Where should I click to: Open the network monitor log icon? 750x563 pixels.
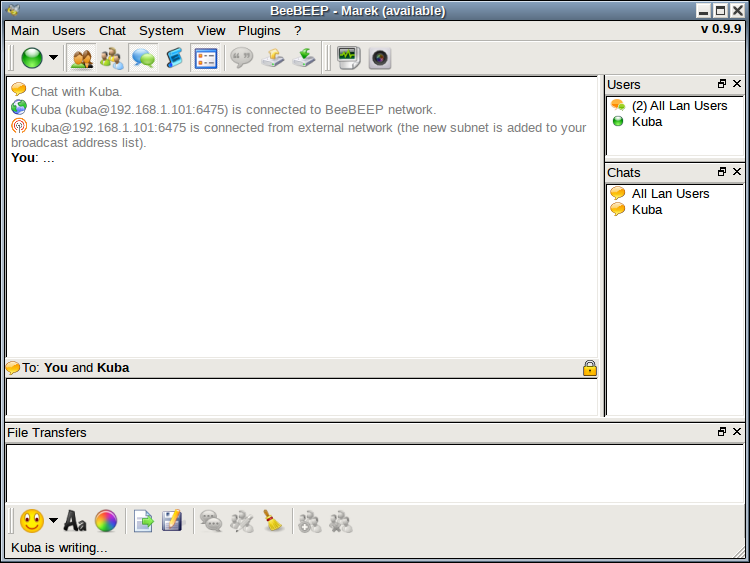pyautogui.click(x=349, y=58)
